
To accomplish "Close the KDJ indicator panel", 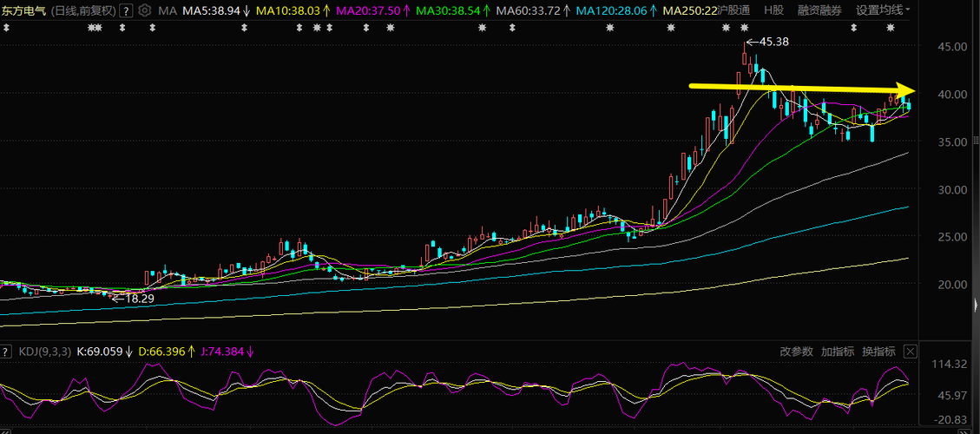I will (910, 352).
